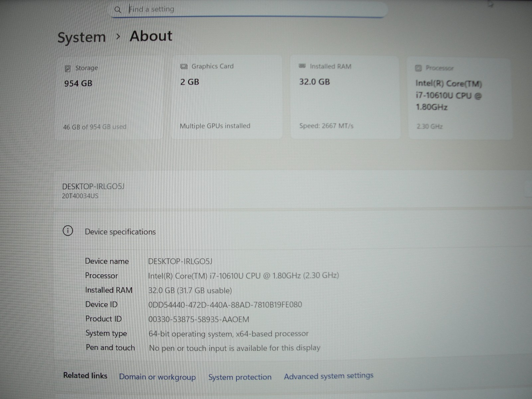Open the Installed RAM 32.0 GB card
The height and width of the screenshot is (399, 532).
[x=345, y=97]
